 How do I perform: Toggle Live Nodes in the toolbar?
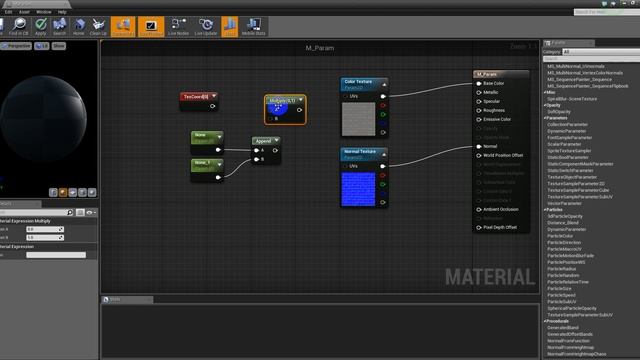[178, 27]
